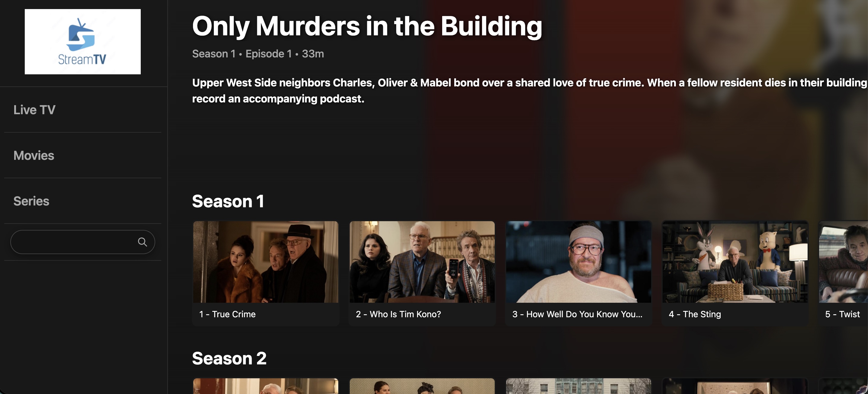Open The Sting episode thumbnail
This screenshot has height=394, width=868.
735,262
